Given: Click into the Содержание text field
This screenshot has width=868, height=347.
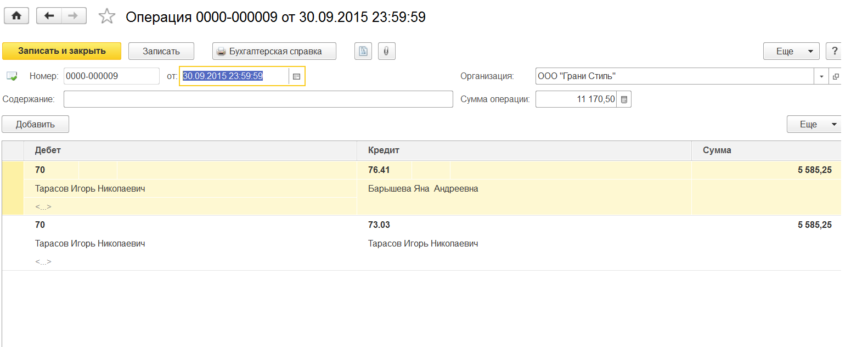Looking at the screenshot, I should point(258,99).
